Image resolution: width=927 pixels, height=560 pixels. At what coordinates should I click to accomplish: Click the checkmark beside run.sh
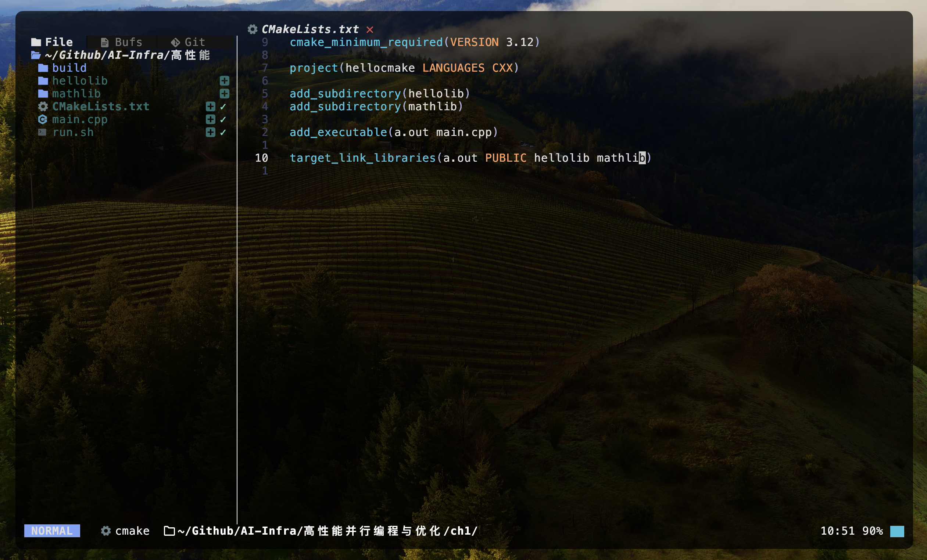(x=223, y=132)
